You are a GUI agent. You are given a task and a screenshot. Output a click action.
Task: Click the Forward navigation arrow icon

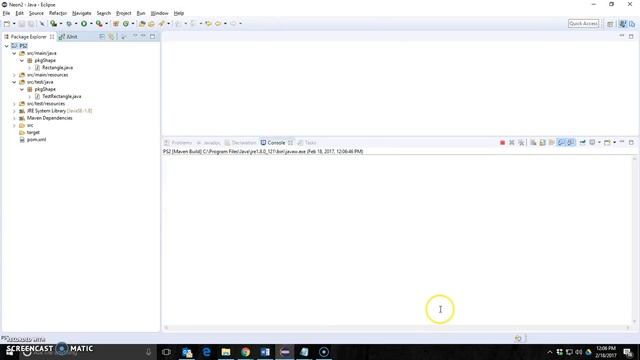[x=233, y=24]
